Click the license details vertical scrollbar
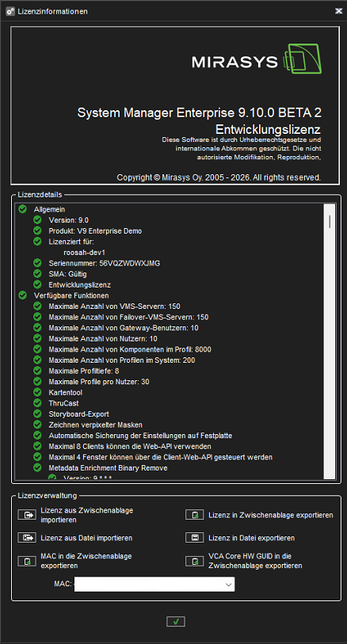 (x=330, y=341)
